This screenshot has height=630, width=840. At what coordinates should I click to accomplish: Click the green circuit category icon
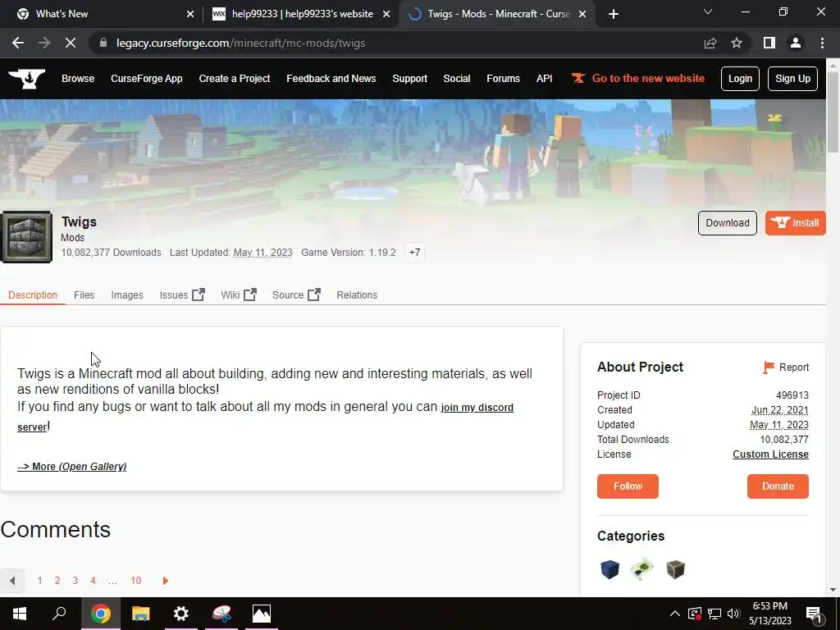click(x=642, y=569)
